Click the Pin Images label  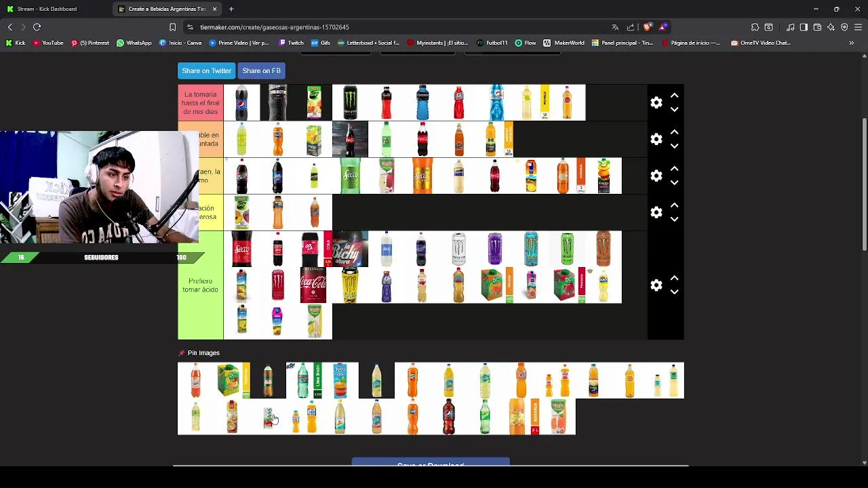[203, 353]
